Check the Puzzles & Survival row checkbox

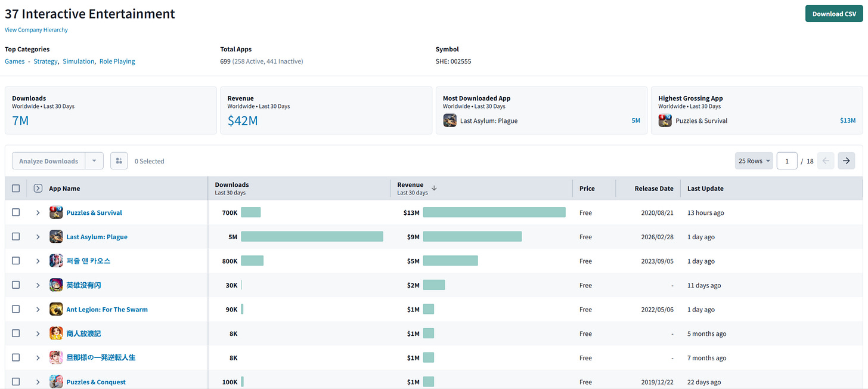16,212
